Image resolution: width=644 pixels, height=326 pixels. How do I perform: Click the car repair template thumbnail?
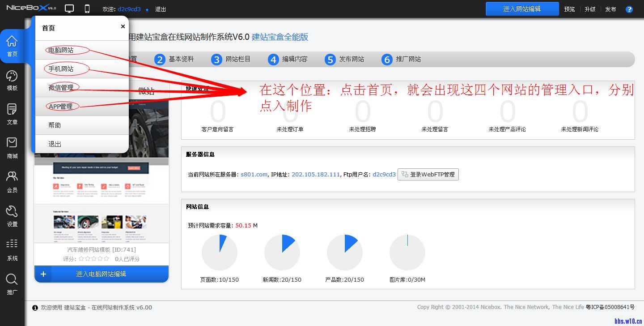pos(102,197)
